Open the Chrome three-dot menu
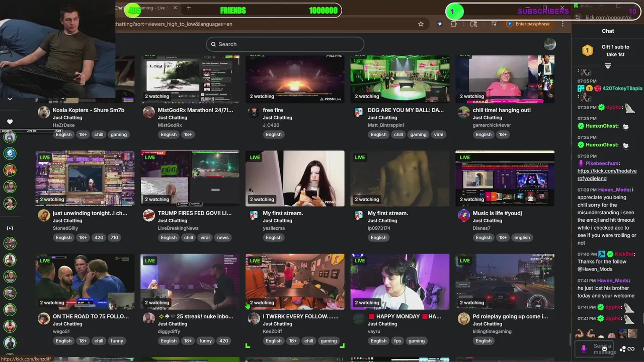 tap(562, 24)
